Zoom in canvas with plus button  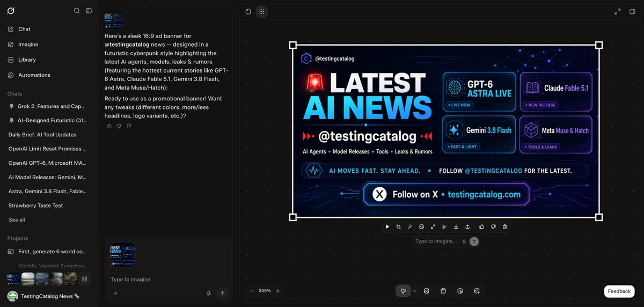(277, 291)
